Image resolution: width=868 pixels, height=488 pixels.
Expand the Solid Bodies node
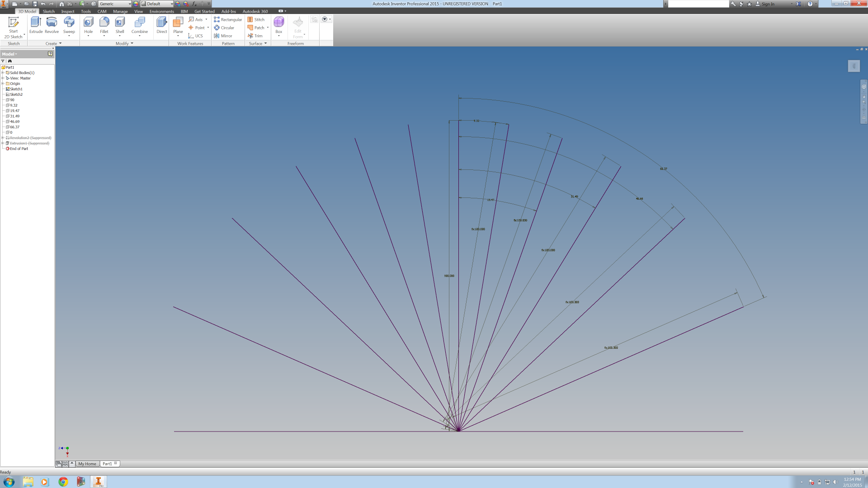coord(3,72)
